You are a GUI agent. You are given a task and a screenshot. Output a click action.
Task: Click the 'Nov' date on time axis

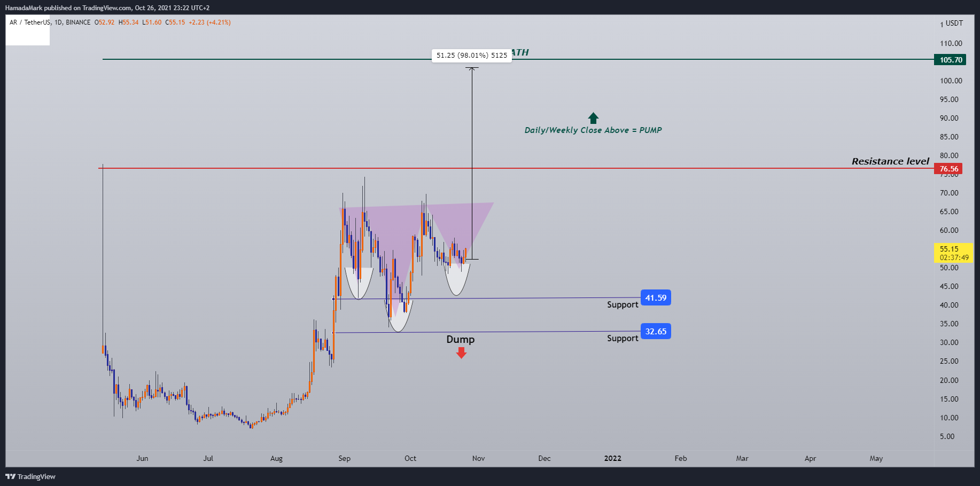tap(478, 458)
